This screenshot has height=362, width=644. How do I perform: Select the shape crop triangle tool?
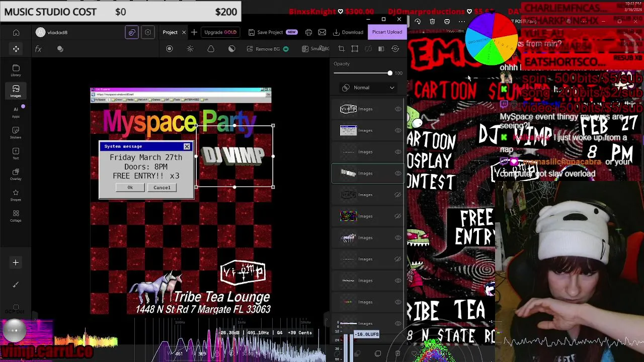(211, 49)
